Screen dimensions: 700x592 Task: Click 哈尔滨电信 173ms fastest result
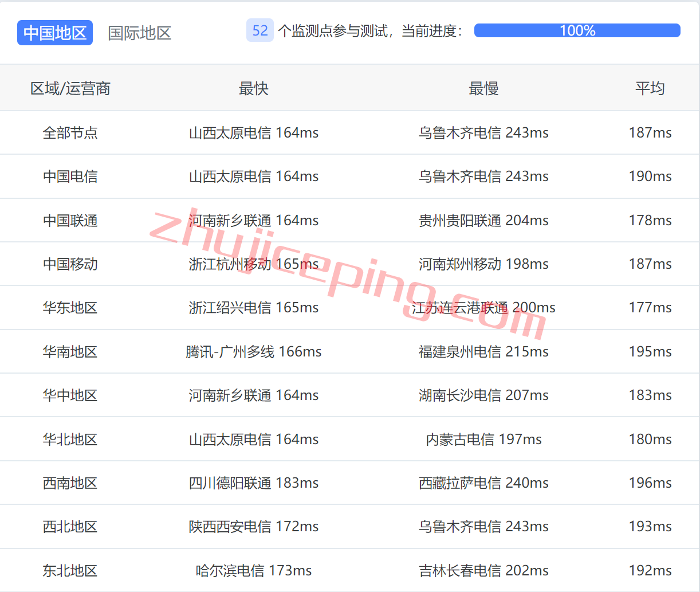tap(253, 570)
